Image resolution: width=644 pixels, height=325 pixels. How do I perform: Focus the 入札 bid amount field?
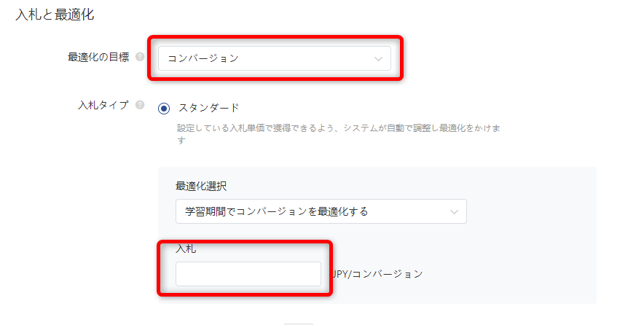[x=248, y=274]
